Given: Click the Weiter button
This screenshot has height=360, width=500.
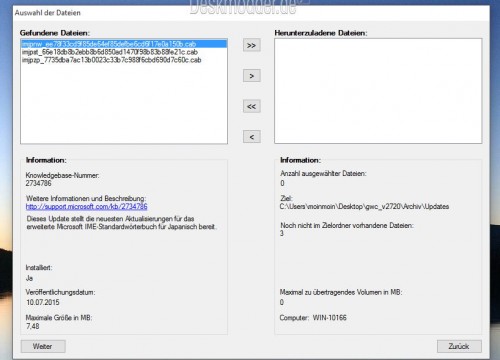Looking at the screenshot, I should [x=43, y=346].
